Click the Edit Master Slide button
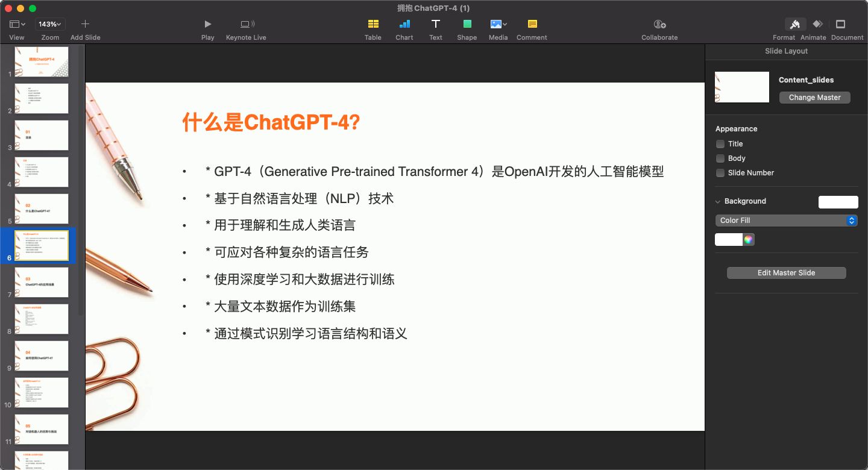Viewport: 868px width, 470px height. [x=786, y=272]
